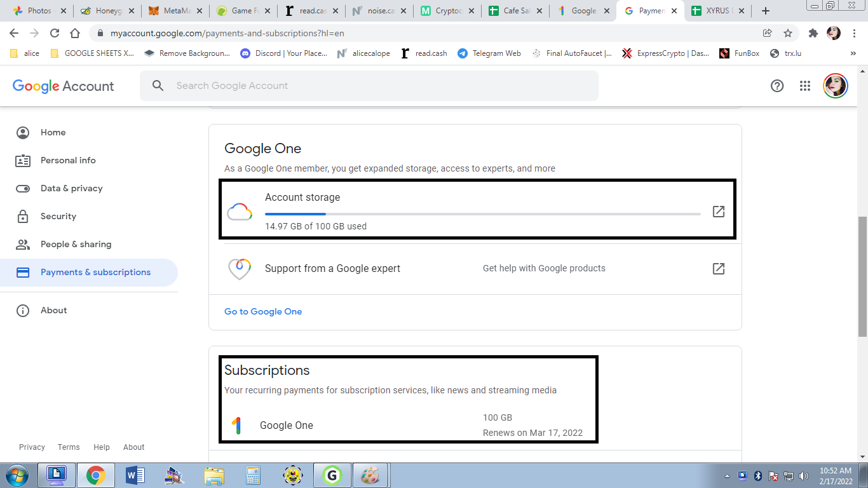Viewport: 868px width, 488px height.
Task: Open the file explorer folder in taskbar
Action: pos(214,475)
